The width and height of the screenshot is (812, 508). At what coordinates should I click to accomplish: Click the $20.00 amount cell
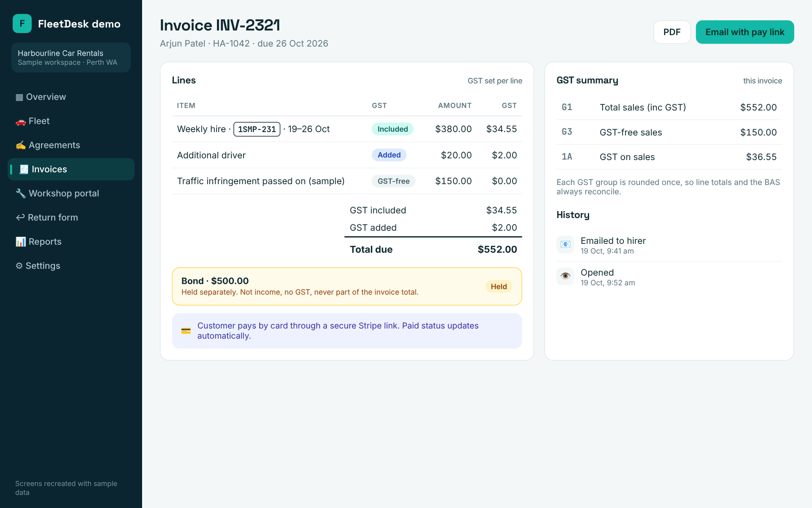[x=456, y=155]
